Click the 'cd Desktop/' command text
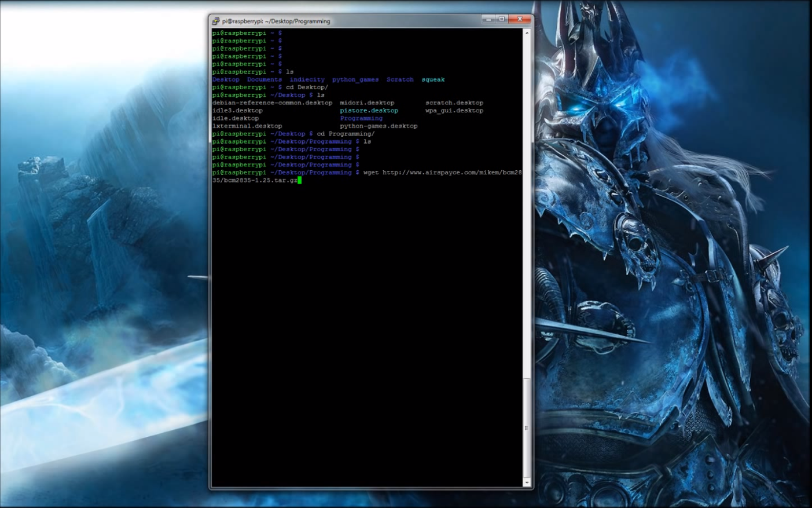812x508 pixels. [x=307, y=87]
